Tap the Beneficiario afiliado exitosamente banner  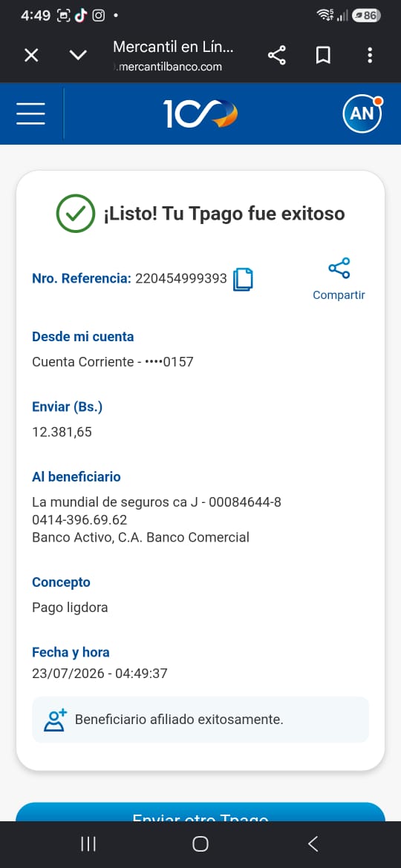tap(200, 720)
